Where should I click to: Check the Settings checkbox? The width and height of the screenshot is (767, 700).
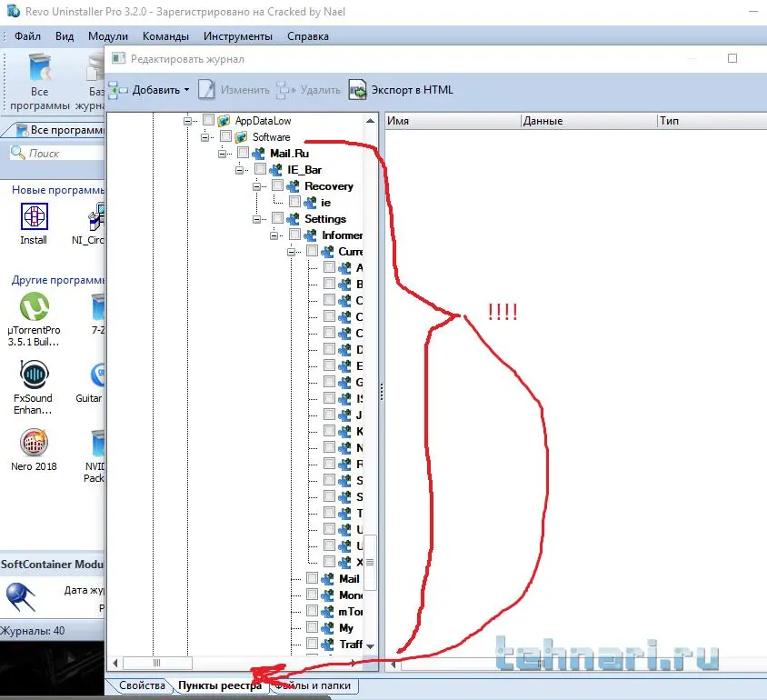[277, 217]
